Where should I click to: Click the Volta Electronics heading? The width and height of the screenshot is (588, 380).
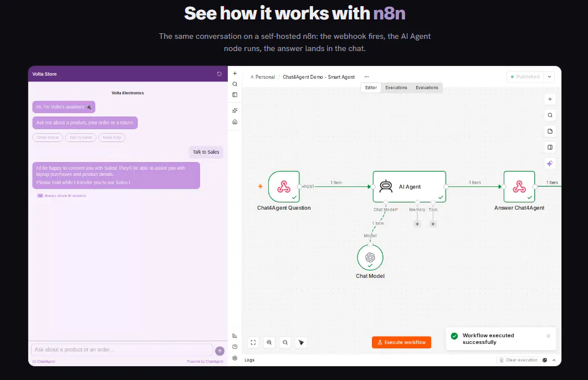127,93
